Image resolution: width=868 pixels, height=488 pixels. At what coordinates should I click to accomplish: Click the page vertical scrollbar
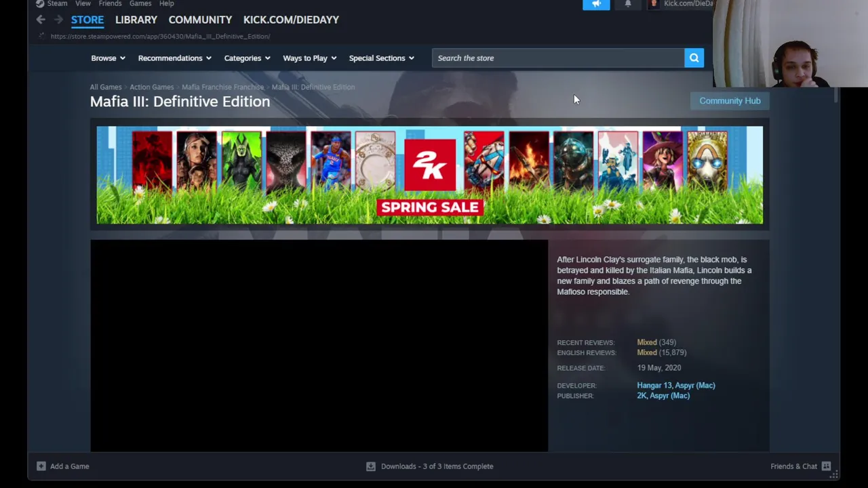click(836, 96)
